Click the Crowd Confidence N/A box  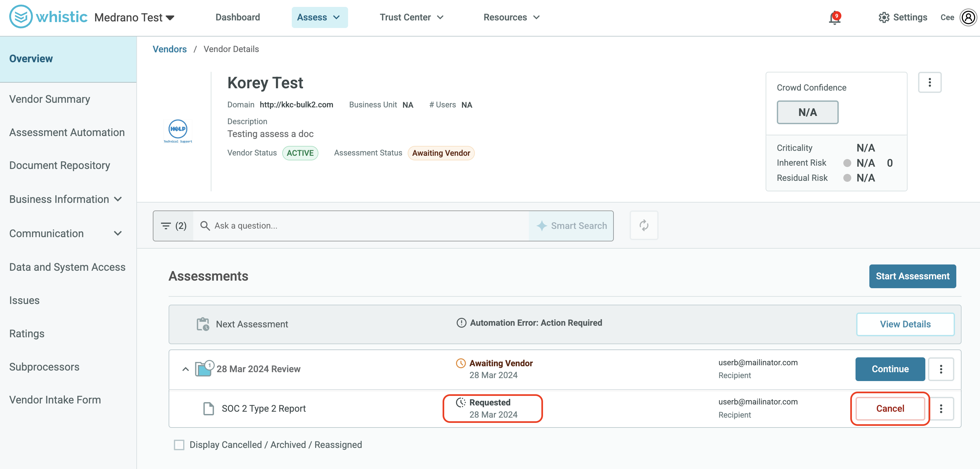807,112
